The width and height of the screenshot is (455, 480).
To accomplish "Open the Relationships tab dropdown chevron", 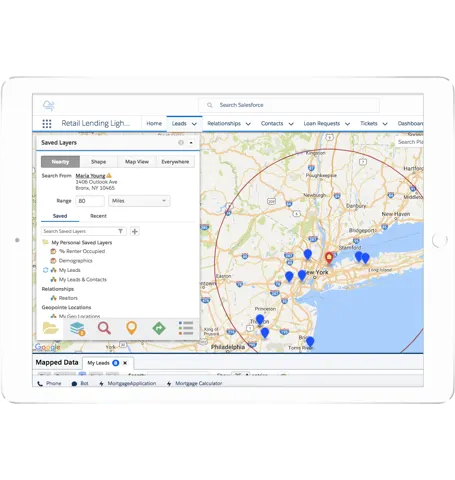I will [x=248, y=124].
